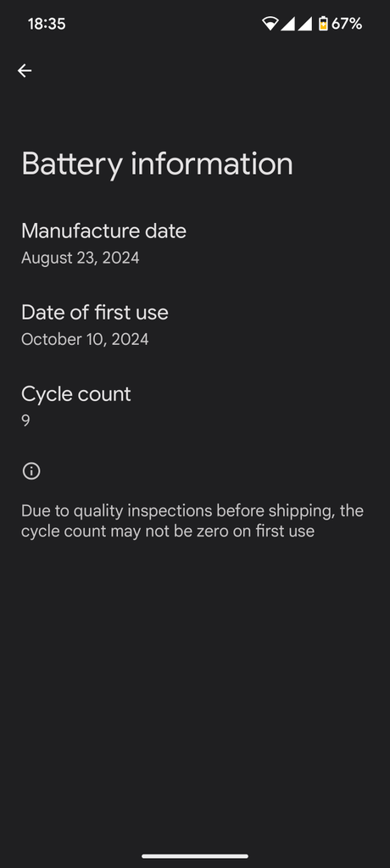Viewport: 390px width, 868px height.
Task: Select the Battery information heading
Action: [x=157, y=164]
